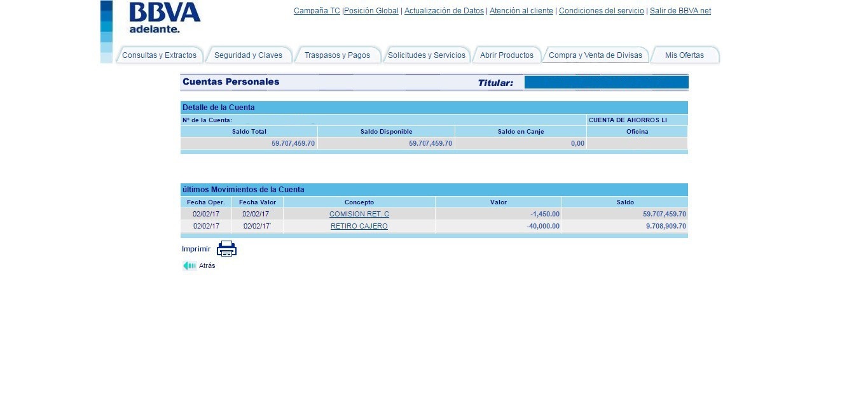
Task: Open the RETIRO CAJERO movement detail
Action: pos(359,226)
